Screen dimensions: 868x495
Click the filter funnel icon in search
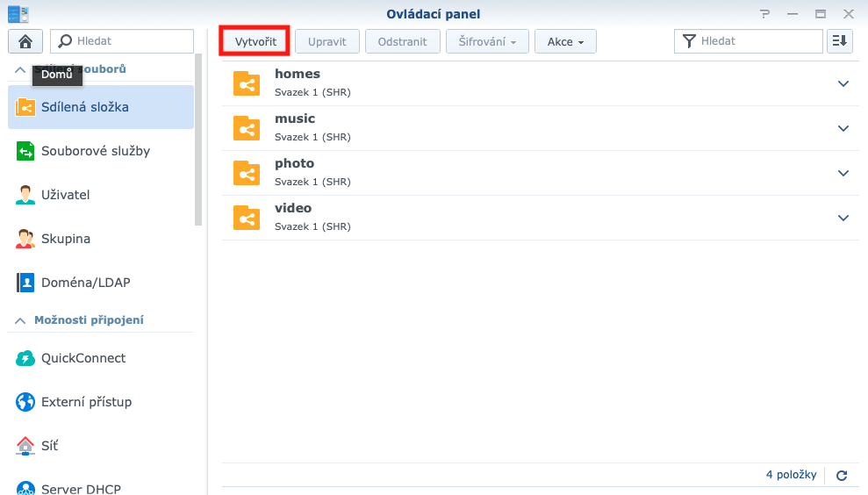pos(689,41)
